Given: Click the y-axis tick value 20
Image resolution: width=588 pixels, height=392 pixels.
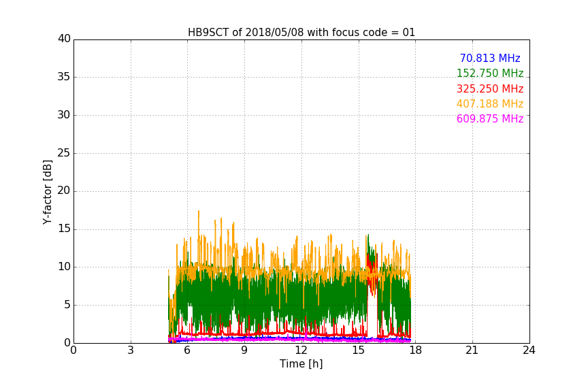Looking at the screenshot, I should pyautogui.click(x=64, y=191).
